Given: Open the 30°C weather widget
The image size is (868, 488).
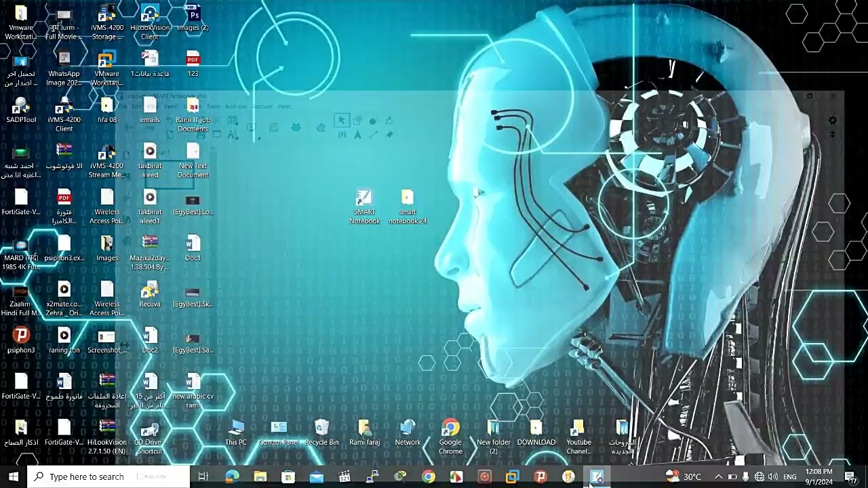Looking at the screenshot, I should [x=683, y=476].
